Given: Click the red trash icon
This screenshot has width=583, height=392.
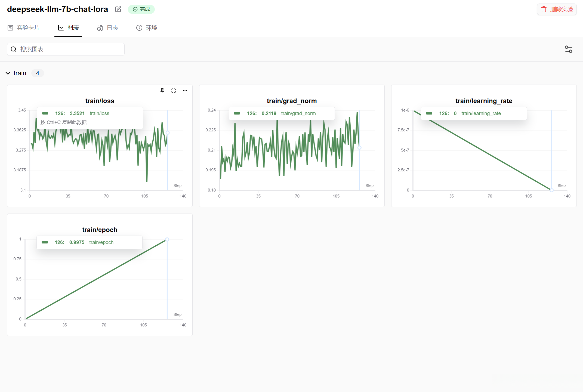Looking at the screenshot, I should tap(544, 10).
